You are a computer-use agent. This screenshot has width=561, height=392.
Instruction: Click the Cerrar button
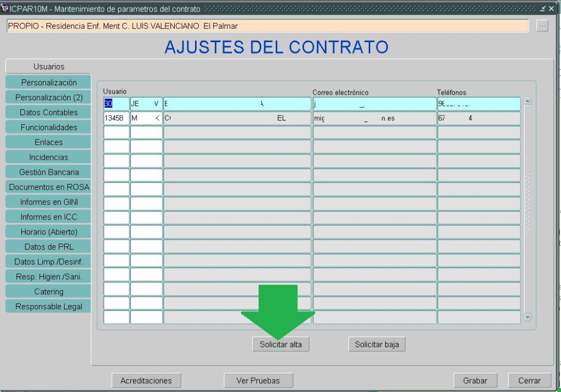(529, 381)
